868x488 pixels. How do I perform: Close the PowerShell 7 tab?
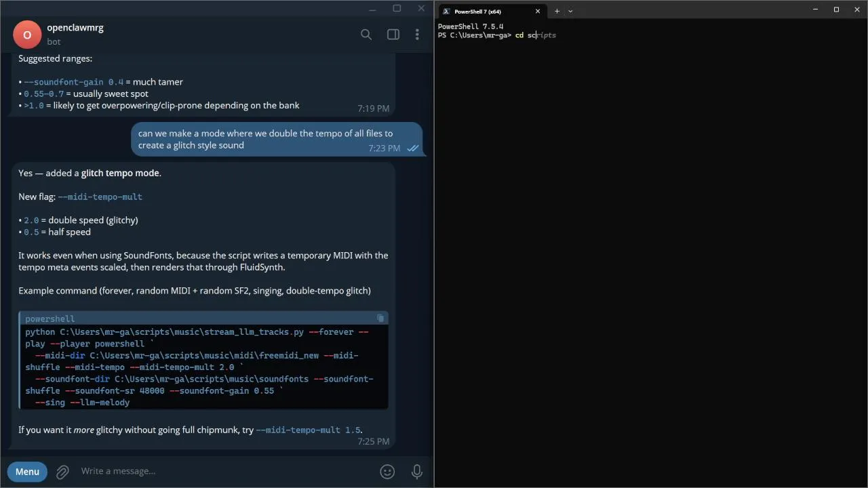pos(538,11)
